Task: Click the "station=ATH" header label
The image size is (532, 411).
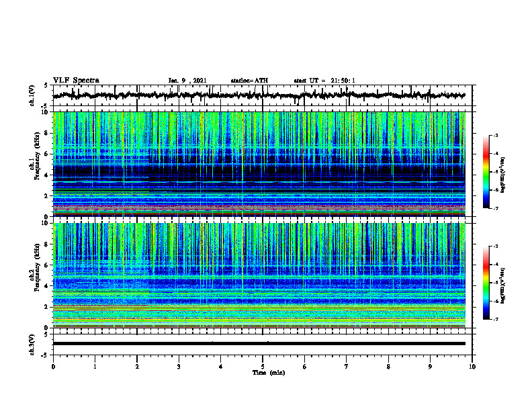Action: coord(249,81)
